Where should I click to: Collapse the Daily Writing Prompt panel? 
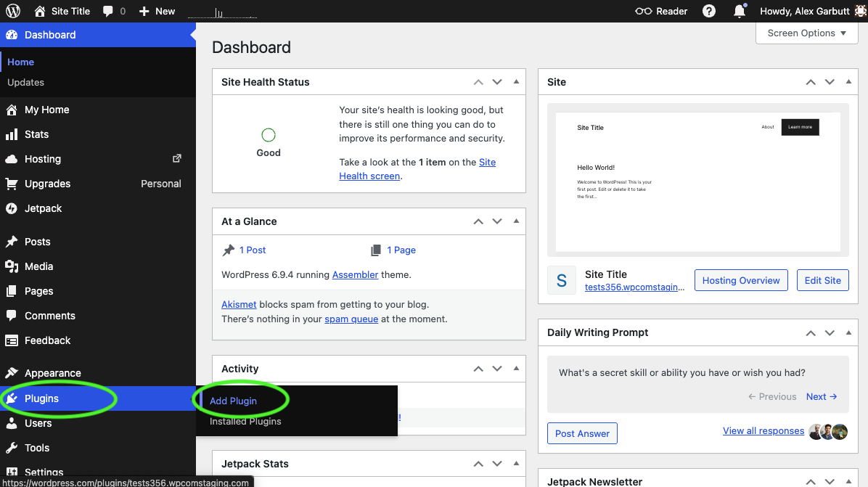pyautogui.click(x=848, y=332)
